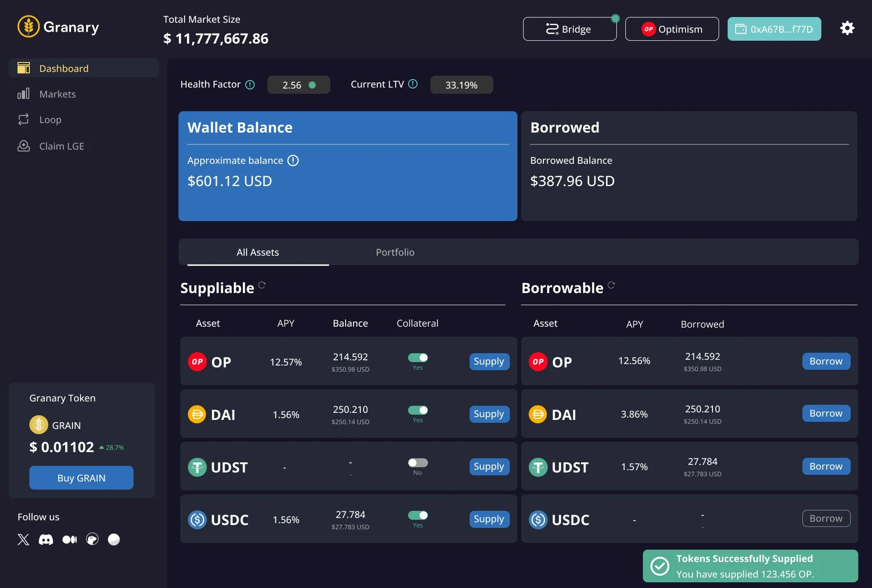The height and width of the screenshot is (588, 872).
Task: Open wallet menu 0xA67B...f77D
Action: pos(774,29)
